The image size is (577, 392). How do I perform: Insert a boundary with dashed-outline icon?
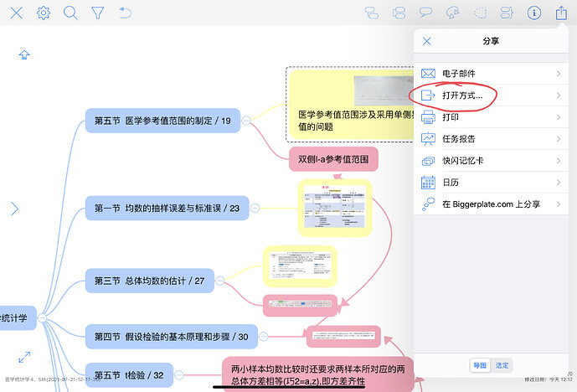pyautogui.click(x=480, y=13)
